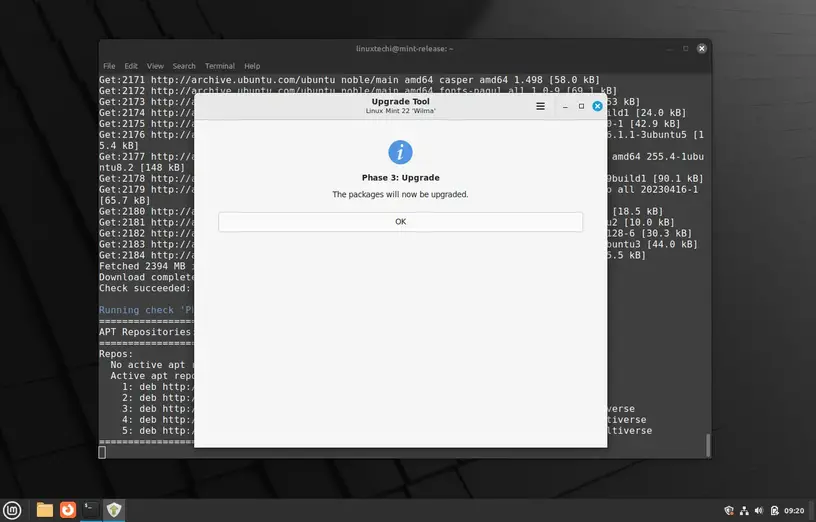Viewport: 816px width, 522px height.
Task: Click the 'Phase 3: Upgrade' heading
Action: pos(400,177)
